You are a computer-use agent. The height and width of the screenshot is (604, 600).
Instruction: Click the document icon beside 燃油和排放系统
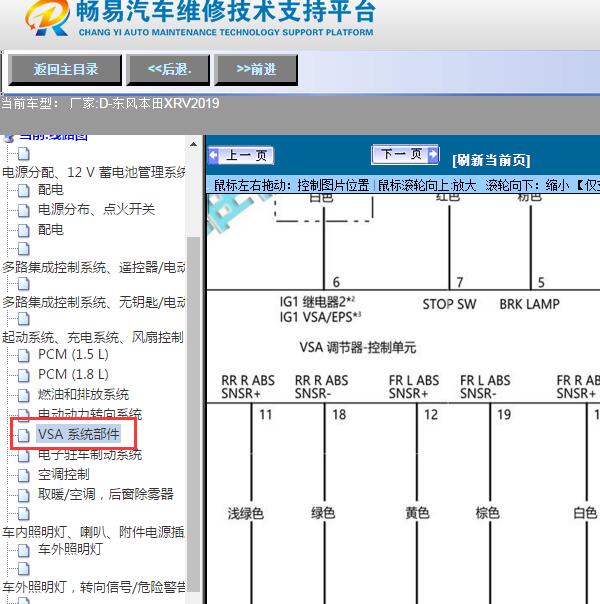pyautogui.click(x=24, y=395)
